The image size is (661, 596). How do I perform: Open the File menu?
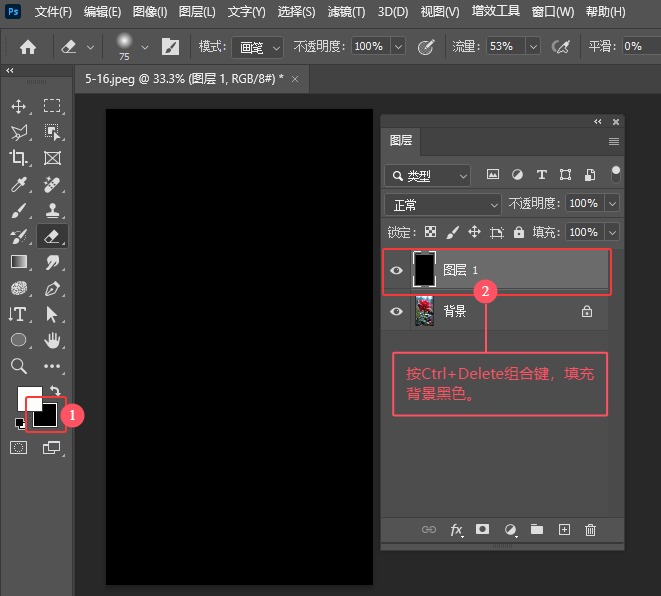coord(53,11)
